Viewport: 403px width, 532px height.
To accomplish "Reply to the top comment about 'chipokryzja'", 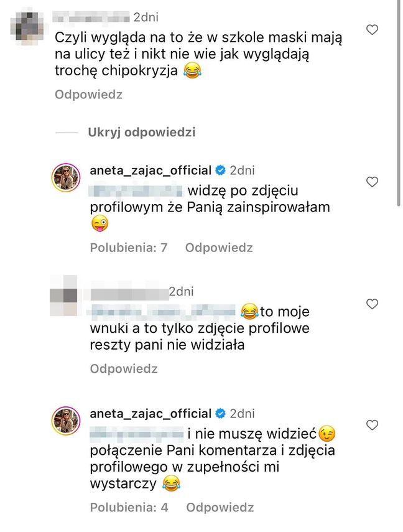I will pyautogui.click(x=88, y=95).
